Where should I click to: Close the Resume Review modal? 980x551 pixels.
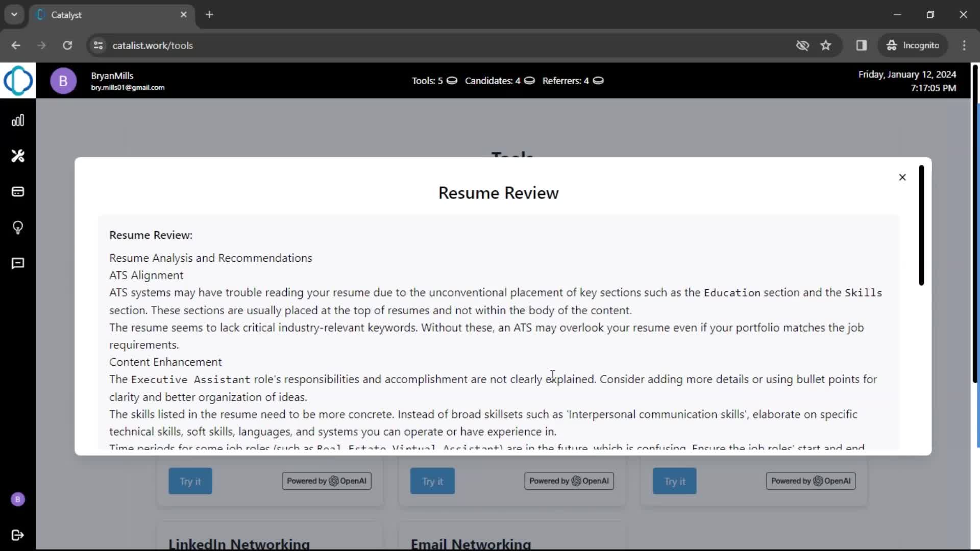[902, 177]
